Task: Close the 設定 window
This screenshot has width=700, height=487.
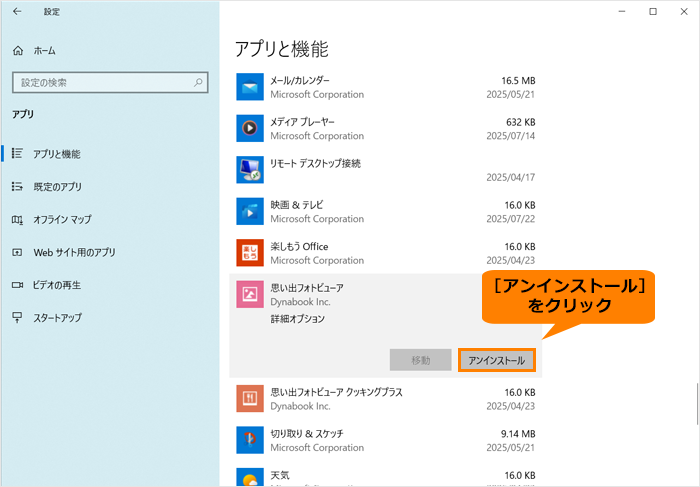Action: coord(684,12)
